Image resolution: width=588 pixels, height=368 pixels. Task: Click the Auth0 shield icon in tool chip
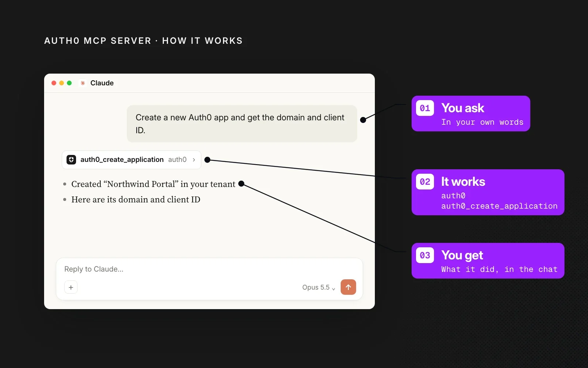click(71, 160)
